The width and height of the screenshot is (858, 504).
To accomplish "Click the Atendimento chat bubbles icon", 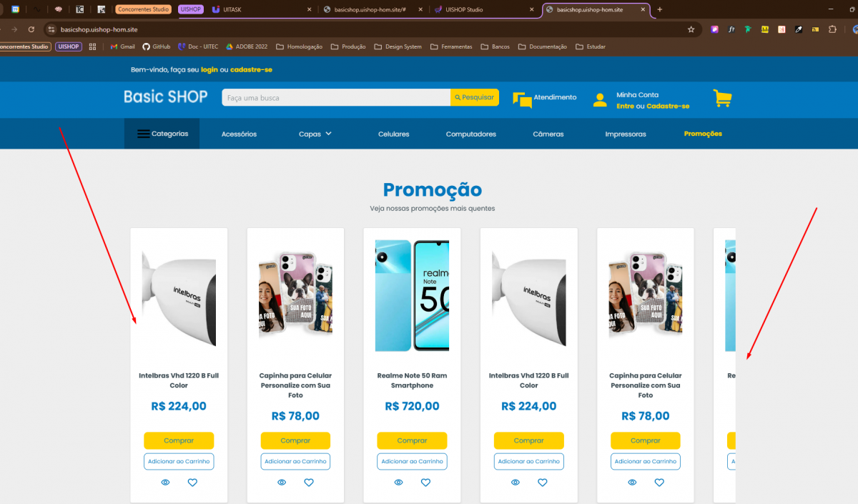I will (522, 100).
